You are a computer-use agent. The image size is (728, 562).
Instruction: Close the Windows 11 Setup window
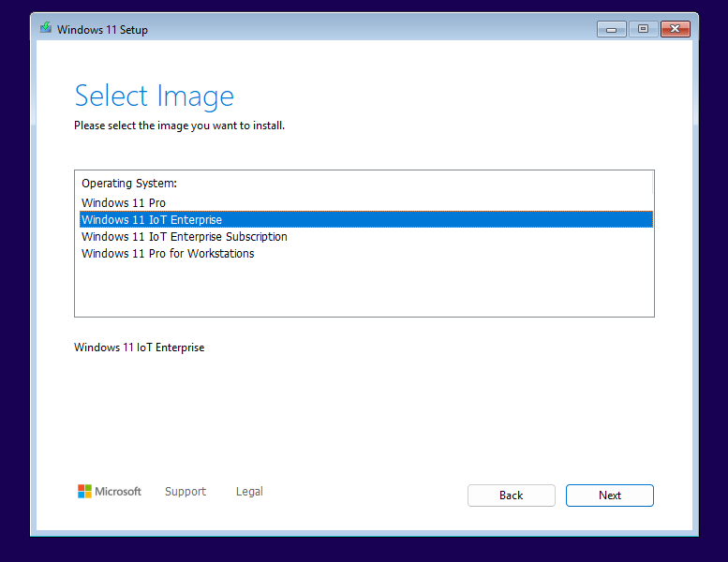point(676,29)
